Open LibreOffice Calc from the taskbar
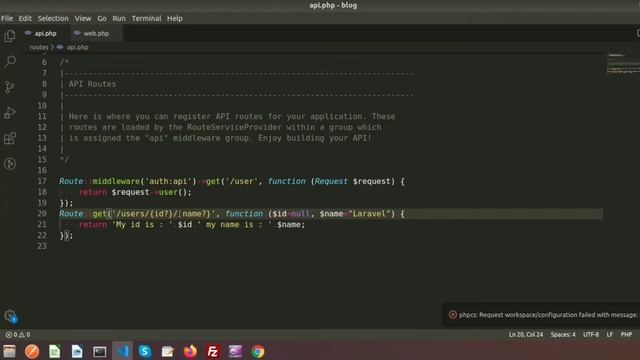This screenshot has width=640, height=360. coord(54,351)
